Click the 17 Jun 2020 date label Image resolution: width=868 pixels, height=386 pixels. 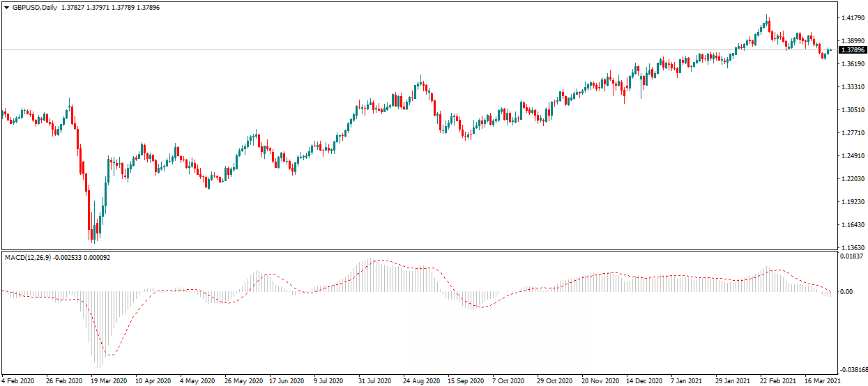click(x=287, y=381)
